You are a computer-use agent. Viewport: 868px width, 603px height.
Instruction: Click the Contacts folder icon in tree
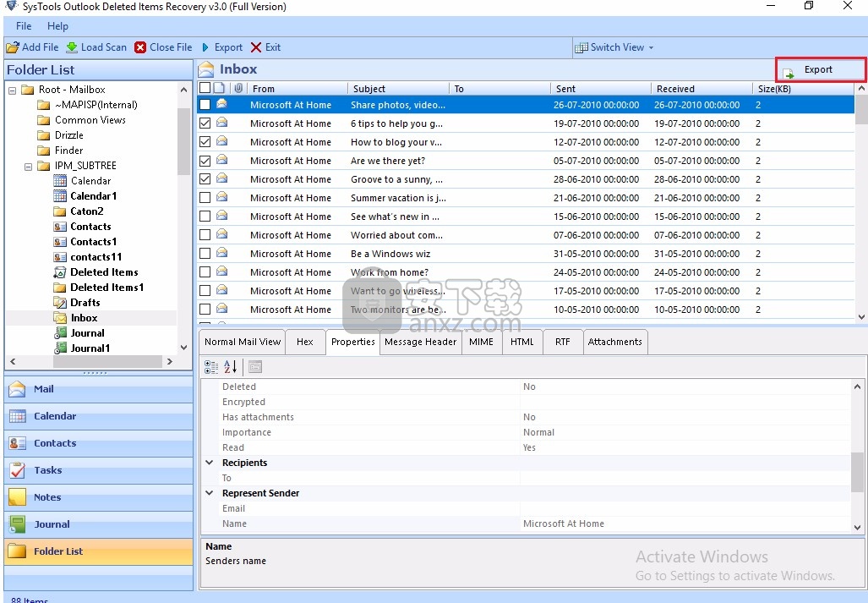tap(60, 227)
